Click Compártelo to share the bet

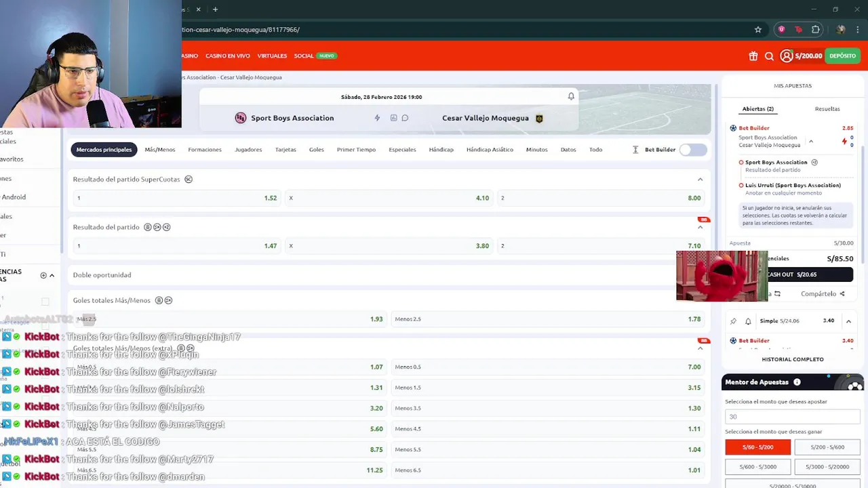pyautogui.click(x=818, y=293)
